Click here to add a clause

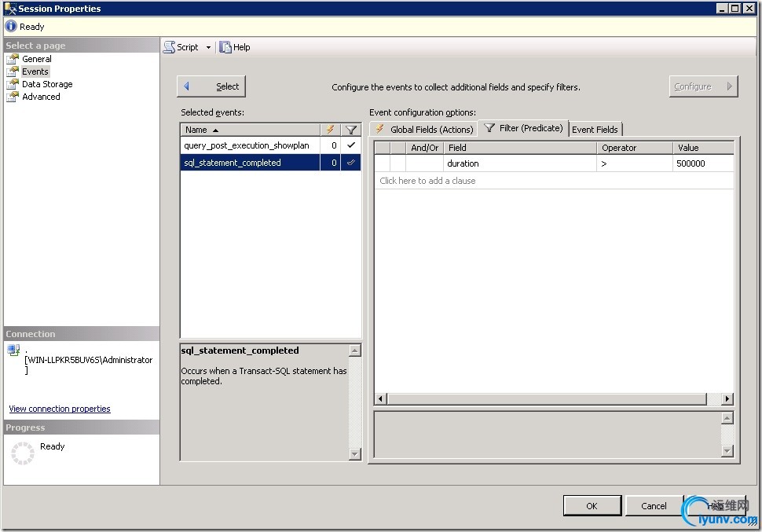pos(427,181)
